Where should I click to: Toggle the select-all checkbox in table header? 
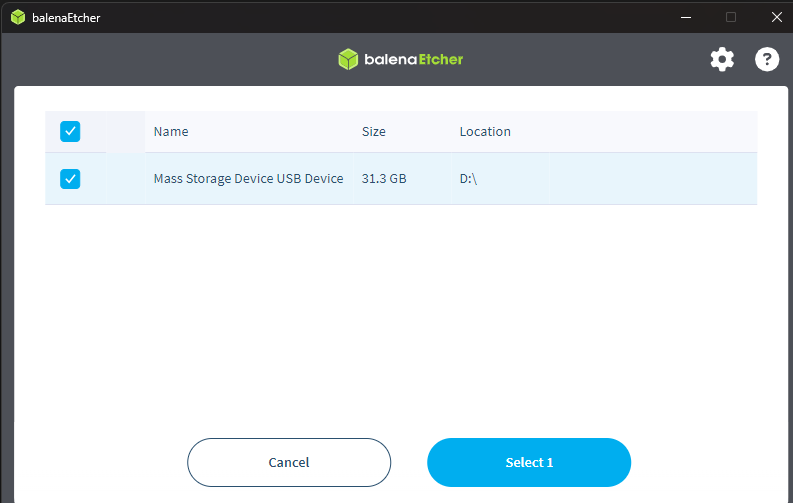[x=70, y=131]
